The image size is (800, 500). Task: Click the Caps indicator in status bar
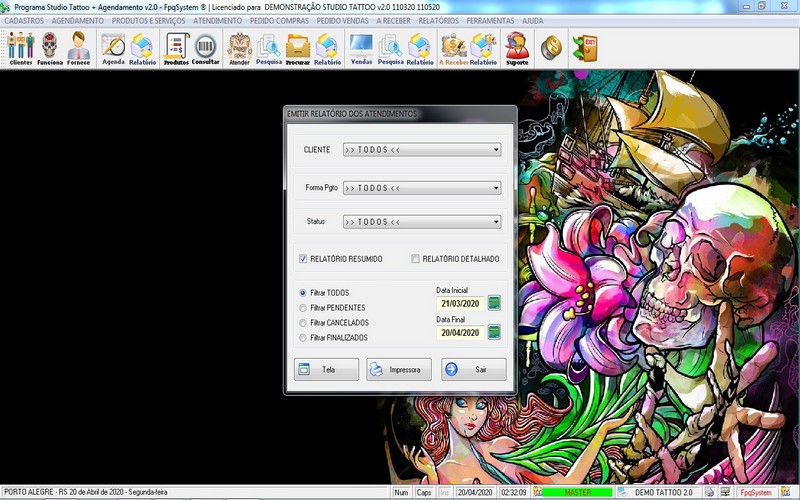point(423,492)
